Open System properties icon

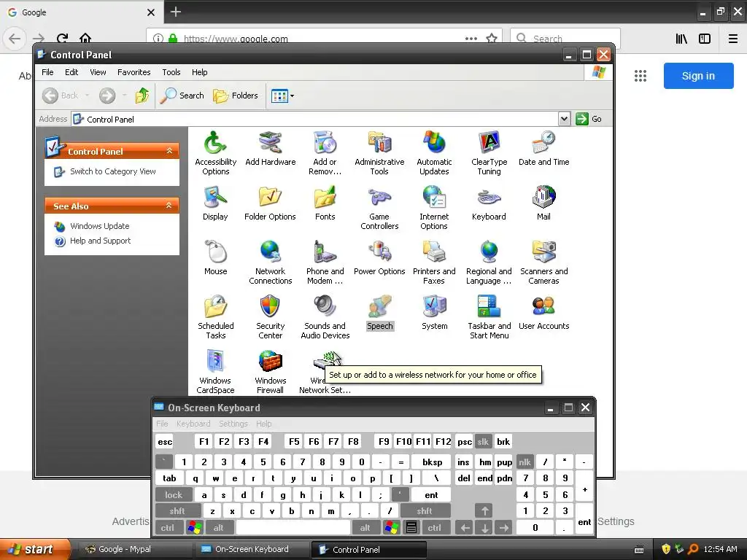(434, 312)
